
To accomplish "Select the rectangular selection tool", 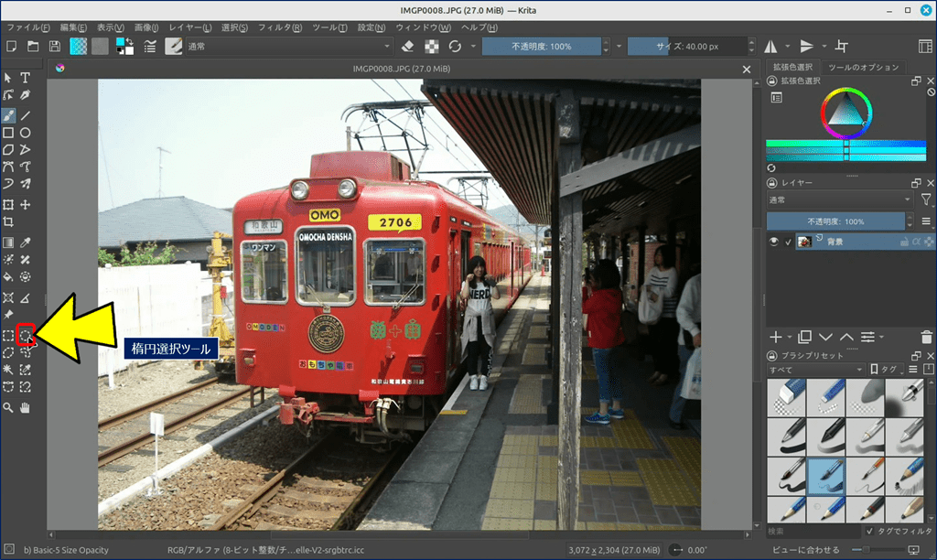I will tap(8, 336).
